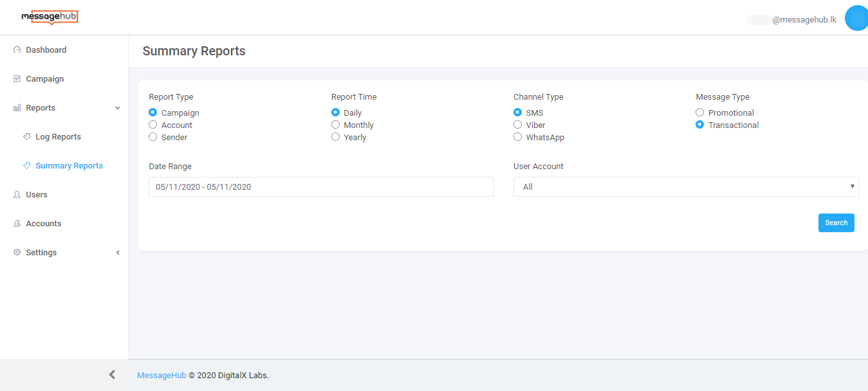
Task: Select WhatsApp channel type
Action: tap(518, 137)
